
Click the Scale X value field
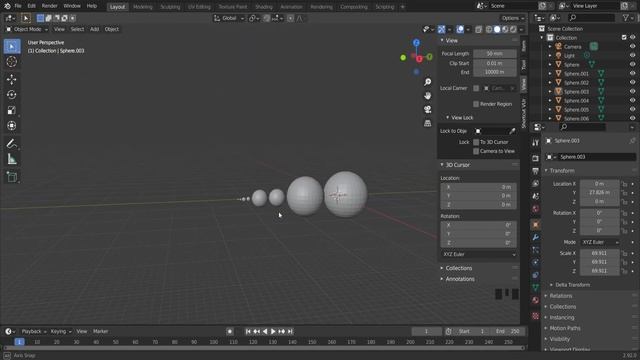click(600, 253)
